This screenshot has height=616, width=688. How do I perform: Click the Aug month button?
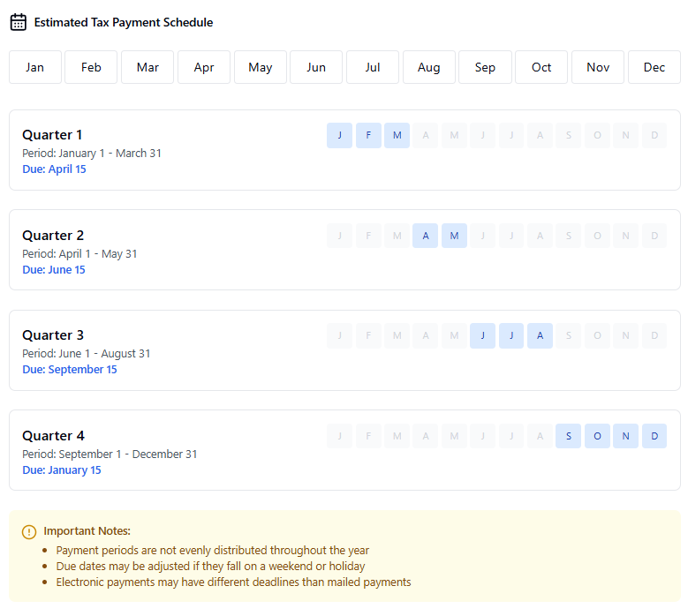[x=429, y=67]
